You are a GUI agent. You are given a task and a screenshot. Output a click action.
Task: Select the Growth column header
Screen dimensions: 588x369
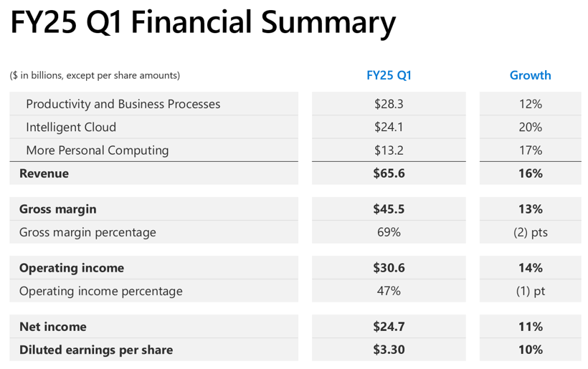coord(530,75)
